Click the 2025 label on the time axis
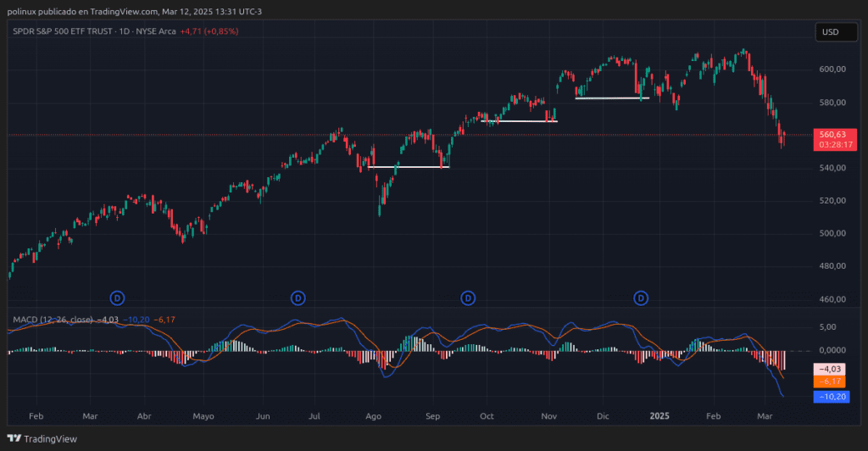 pyautogui.click(x=659, y=417)
